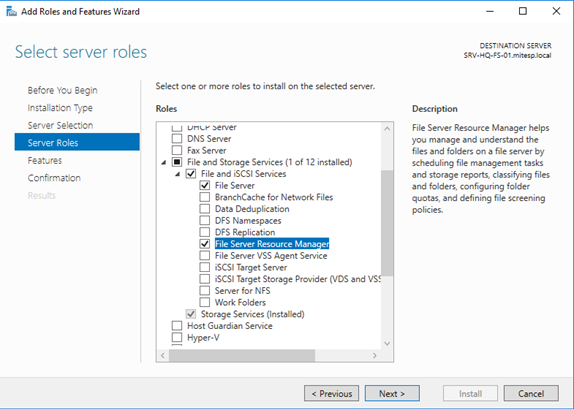Click the roles list scroll up arrow

387,129
